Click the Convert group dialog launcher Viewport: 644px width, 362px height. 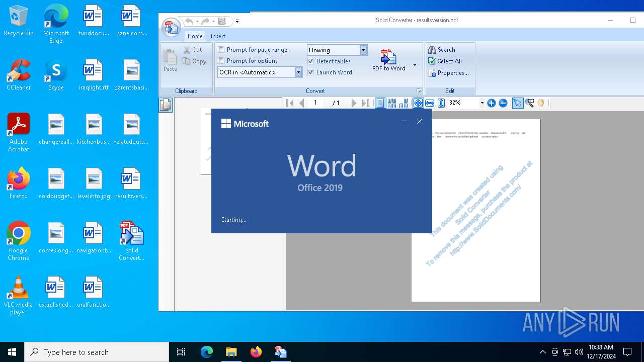pyautogui.click(x=418, y=91)
